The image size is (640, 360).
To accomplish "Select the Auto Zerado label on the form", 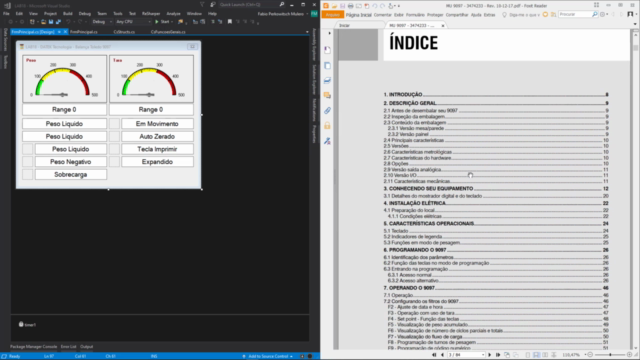I will [157, 136].
